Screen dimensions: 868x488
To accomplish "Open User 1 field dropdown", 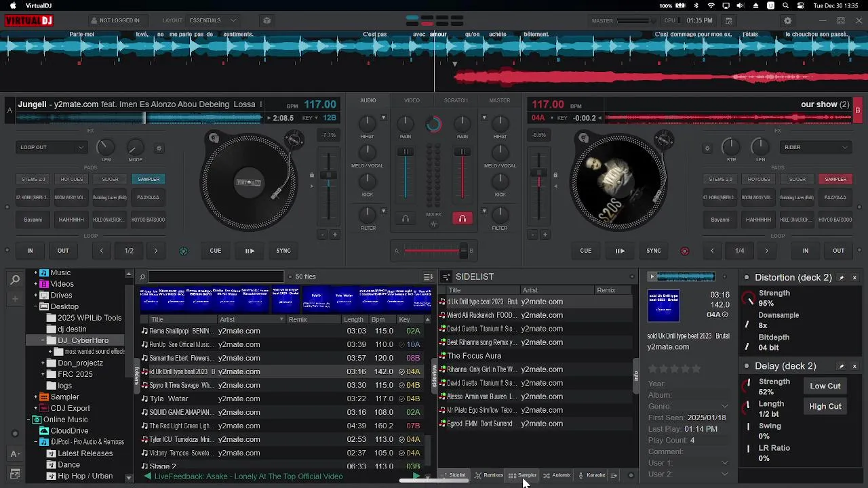I will point(724,463).
